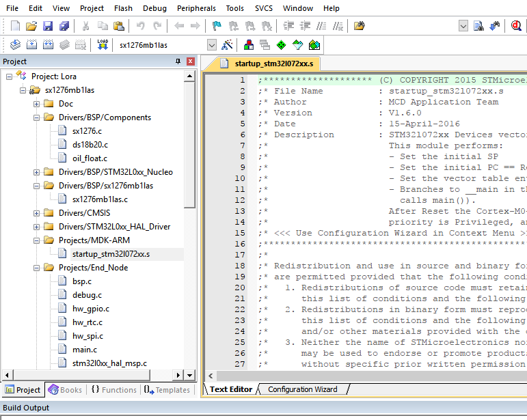Navigate forwards with the right arrow icon
Viewport: 527px width, 420px height.
[x=195, y=26]
